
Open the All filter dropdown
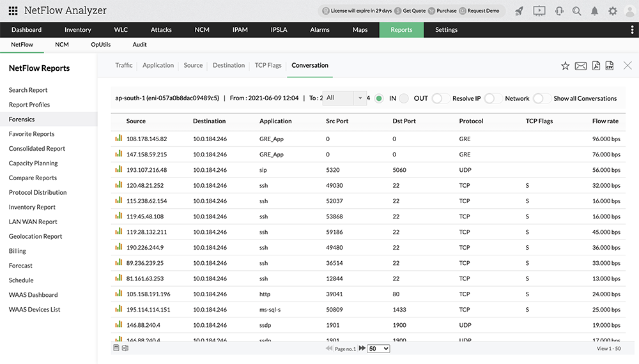pyautogui.click(x=344, y=98)
